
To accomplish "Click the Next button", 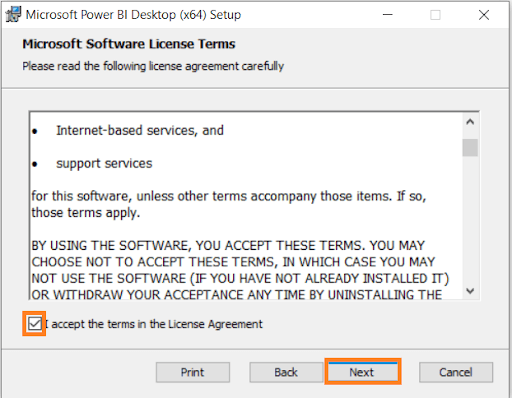I will pyautogui.click(x=362, y=372).
